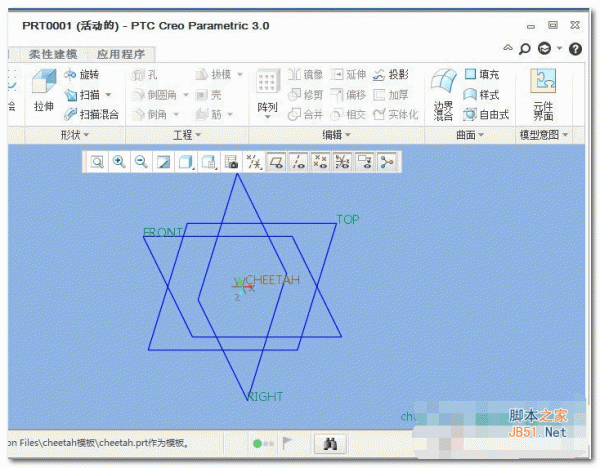This screenshot has width=600, height=468.
Task: Select the Hole (孔) tool
Action: (144, 75)
